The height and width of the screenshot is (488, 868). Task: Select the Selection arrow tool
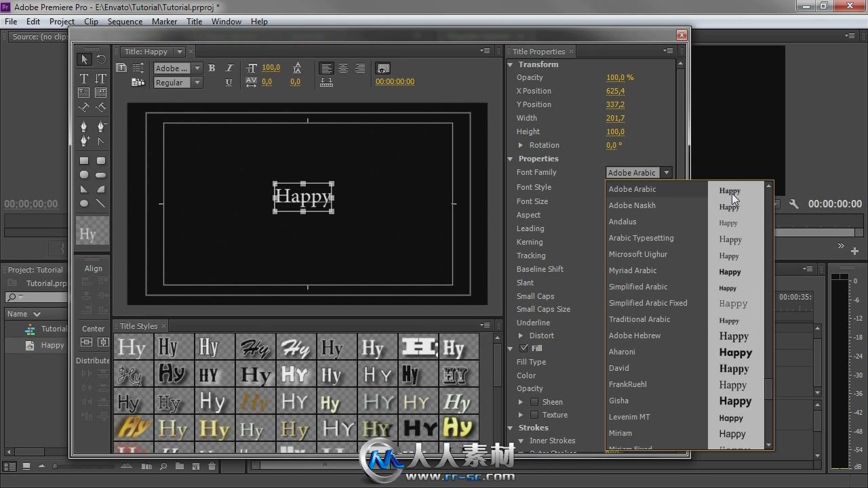pyautogui.click(x=84, y=60)
